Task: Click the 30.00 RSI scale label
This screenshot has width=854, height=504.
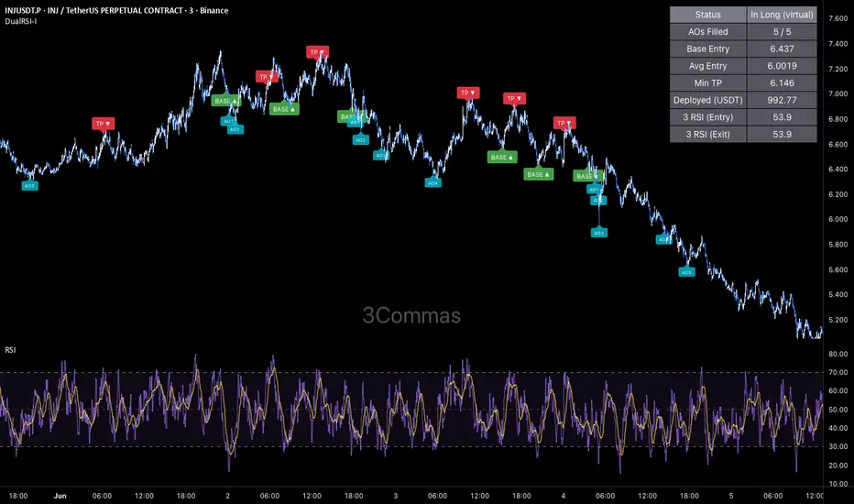Action: click(838, 446)
